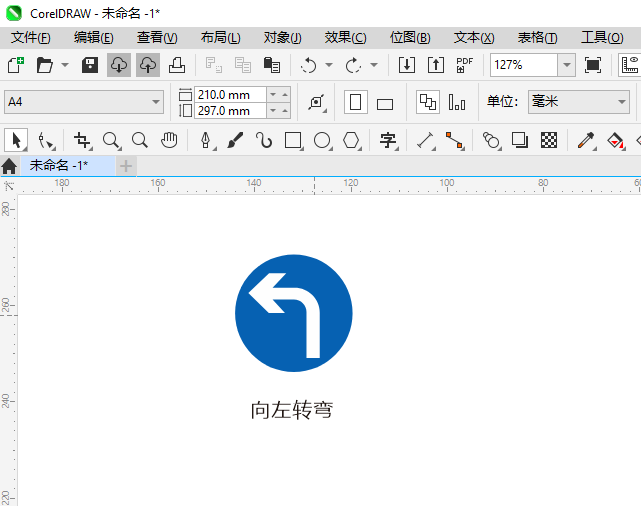Select the Pen tool
The image size is (641, 506).
pos(206,141)
